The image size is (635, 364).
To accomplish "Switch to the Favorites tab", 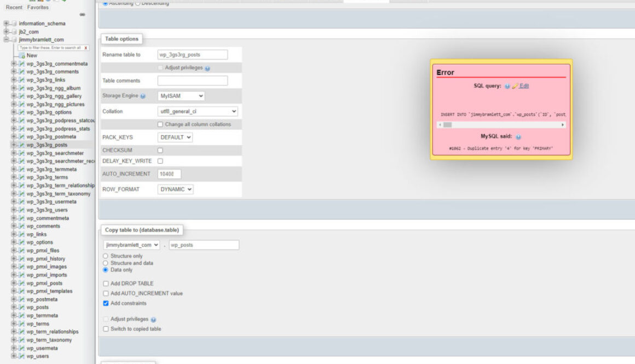I will click(38, 7).
